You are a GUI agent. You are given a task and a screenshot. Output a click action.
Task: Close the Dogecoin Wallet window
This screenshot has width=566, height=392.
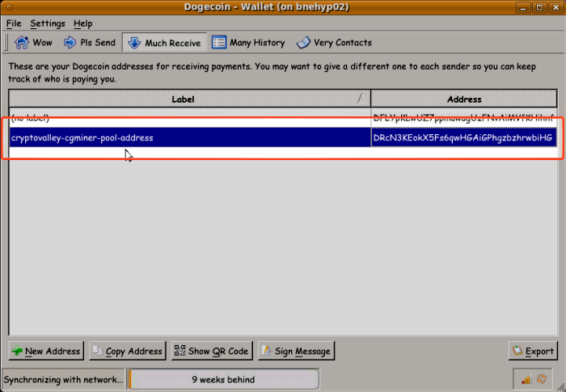click(556, 7)
